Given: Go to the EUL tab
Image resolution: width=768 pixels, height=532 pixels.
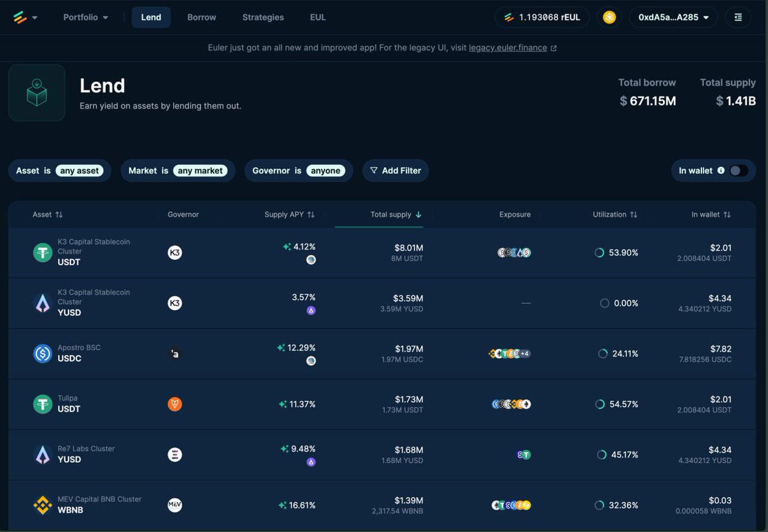Looking at the screenshot, I should pyautogui.click(x=318, y=17).
